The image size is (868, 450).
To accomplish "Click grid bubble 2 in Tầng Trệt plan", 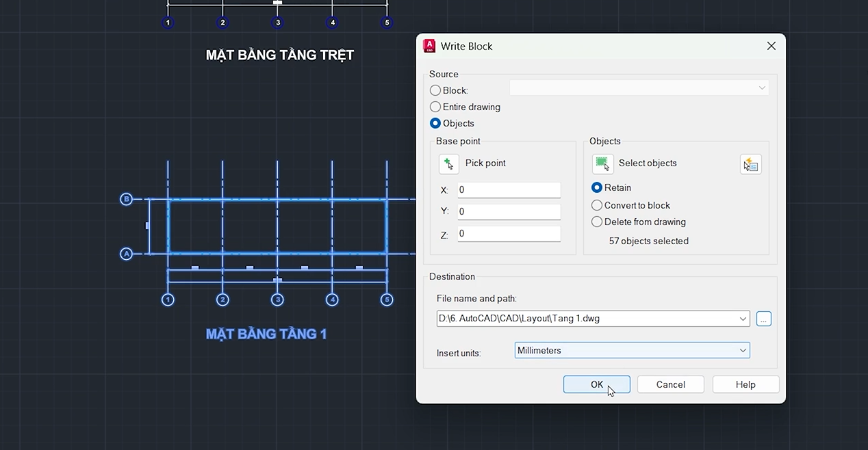I will point(222,23).
